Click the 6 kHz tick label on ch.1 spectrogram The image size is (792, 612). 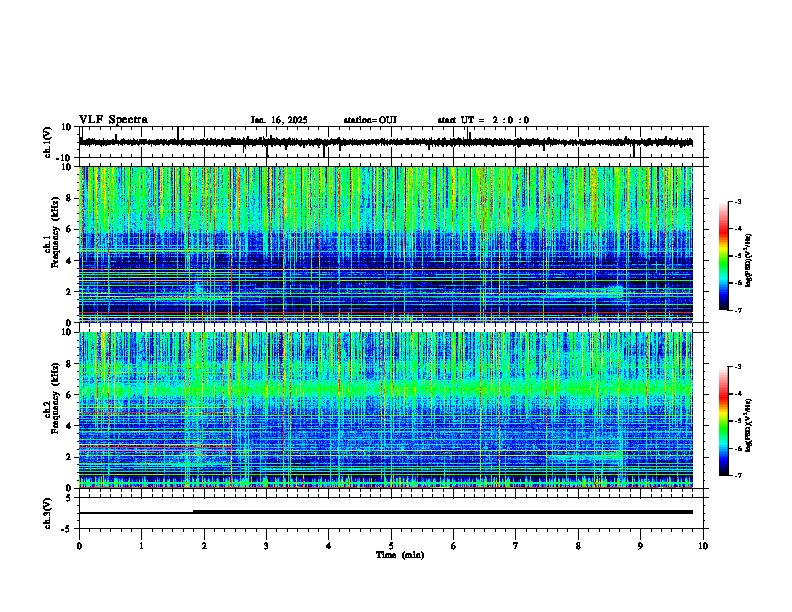point(69,229)
